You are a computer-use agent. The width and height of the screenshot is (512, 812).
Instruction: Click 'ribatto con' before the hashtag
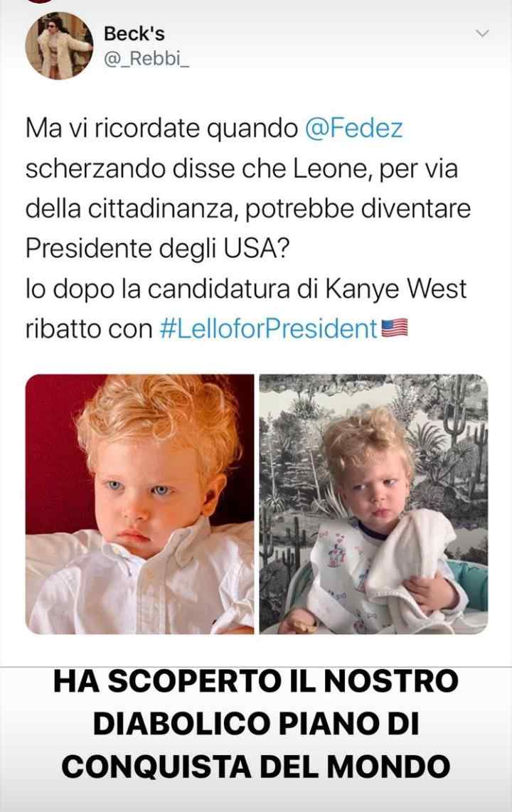pos(89,328)
